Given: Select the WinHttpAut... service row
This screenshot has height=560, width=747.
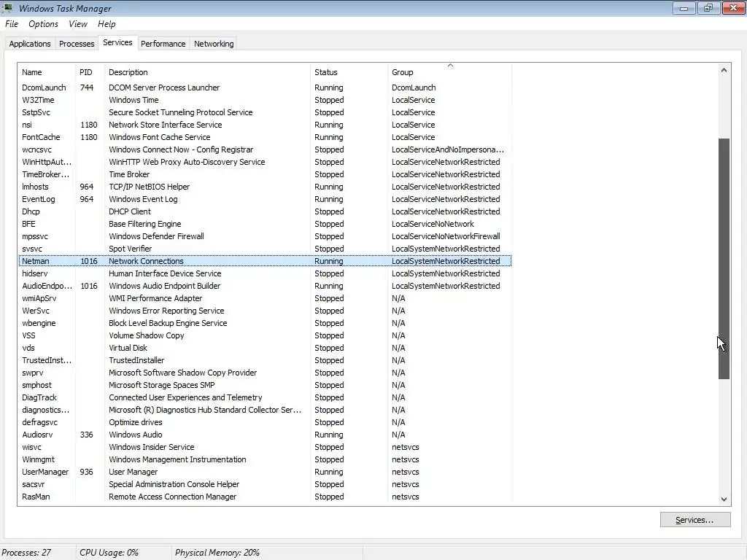Looking at the screenshot, I should pos(265,162).
